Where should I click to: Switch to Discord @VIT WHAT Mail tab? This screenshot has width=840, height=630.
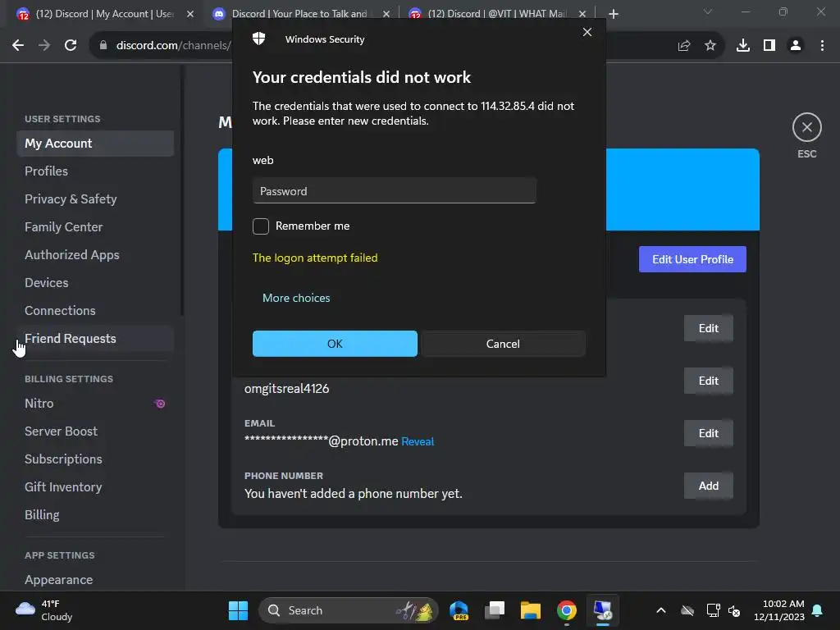point(496,14)
